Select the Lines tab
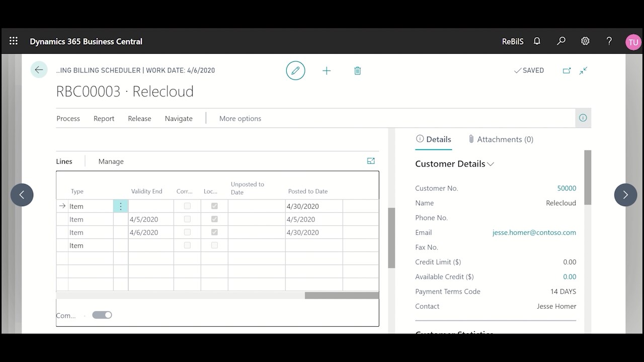This screenshot has height=362, width=644. coord(64,161)
